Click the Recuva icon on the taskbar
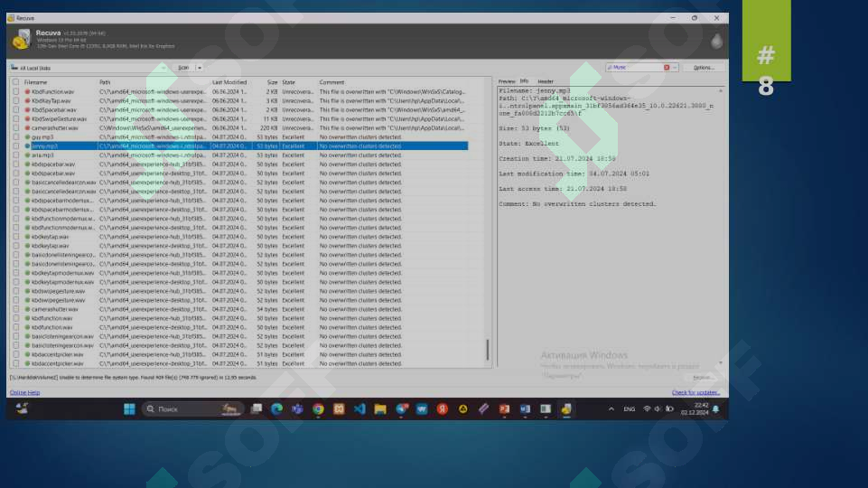Image resolution: width=868 pixels, height=488 pixels. pos(566,409)
